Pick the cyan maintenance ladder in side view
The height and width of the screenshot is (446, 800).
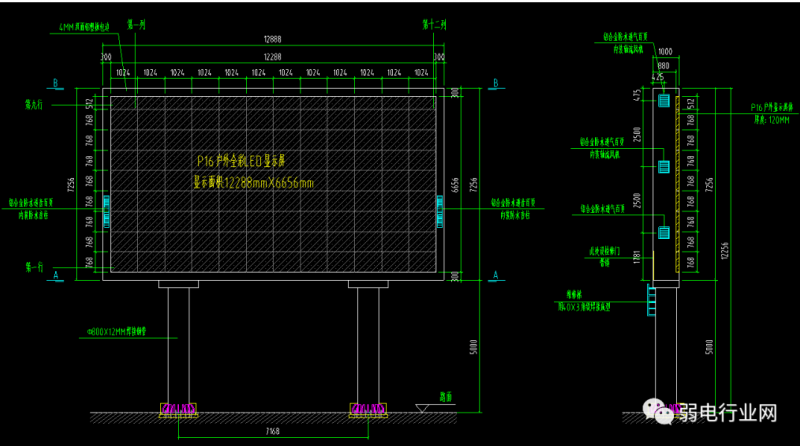tap(655, 299)
